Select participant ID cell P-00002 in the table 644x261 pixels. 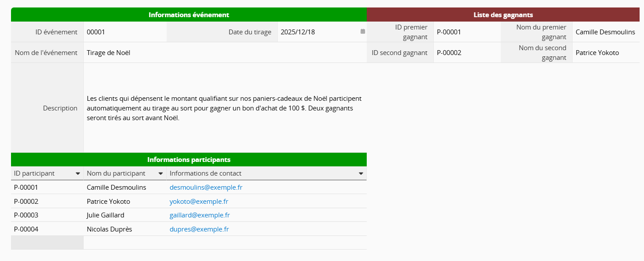47,201
